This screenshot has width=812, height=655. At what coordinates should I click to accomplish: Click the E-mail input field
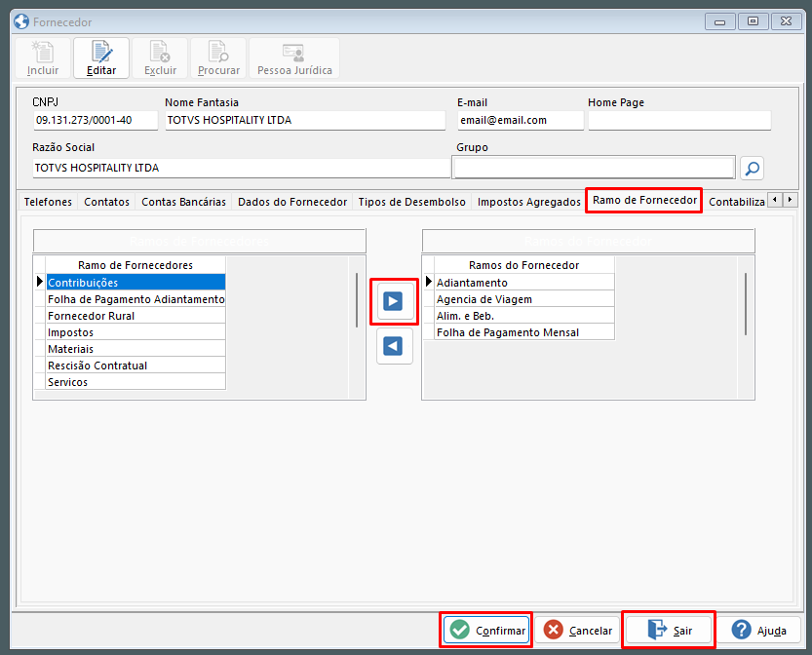click(x=521, y=120)
